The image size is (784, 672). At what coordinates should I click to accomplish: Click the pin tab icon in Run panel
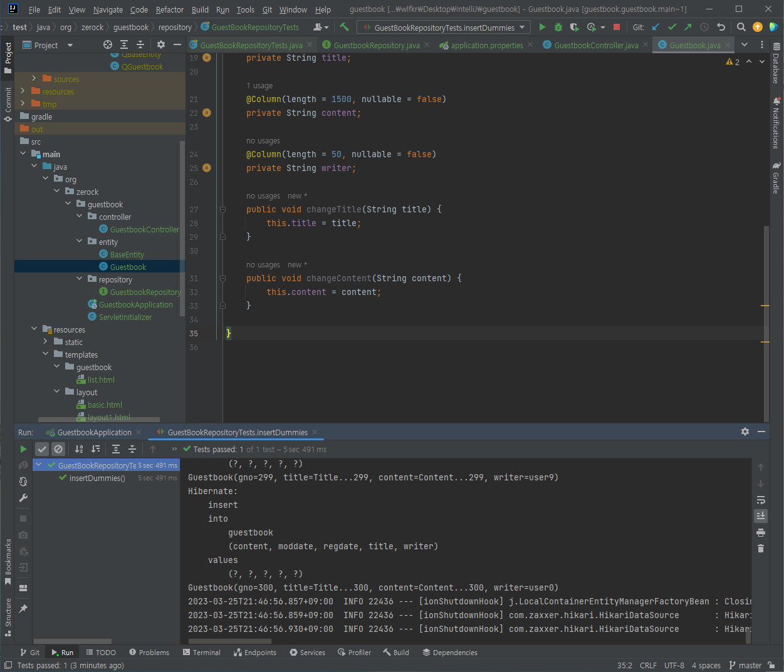click(23, 609)
